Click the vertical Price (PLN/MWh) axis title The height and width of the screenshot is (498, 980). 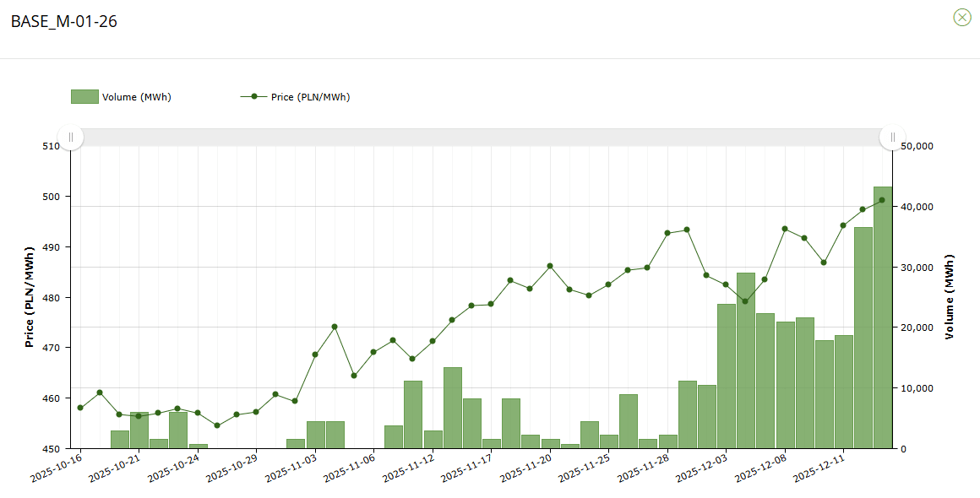(x=30, y=297)
